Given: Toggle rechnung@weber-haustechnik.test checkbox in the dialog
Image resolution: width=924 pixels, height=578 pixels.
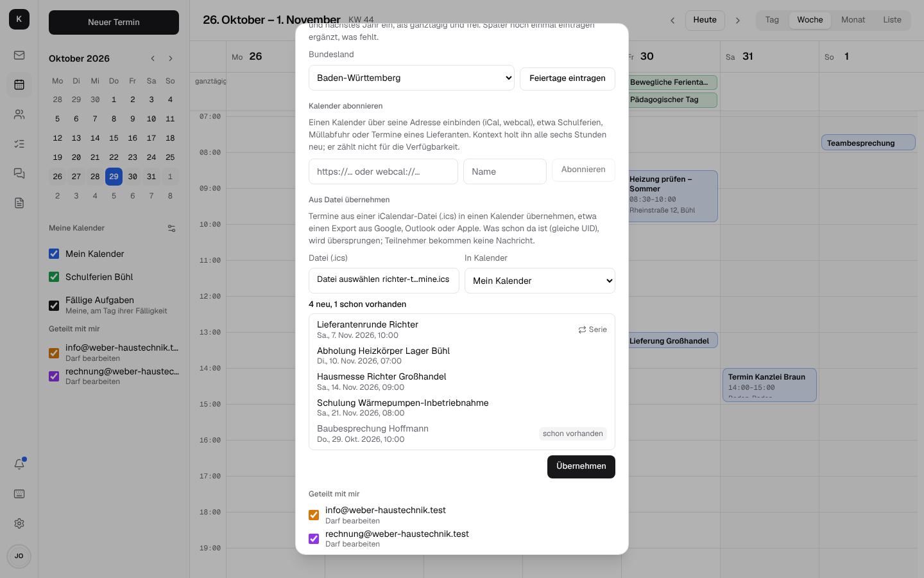Looking at the screenshot, I should [x=314, y=539].
